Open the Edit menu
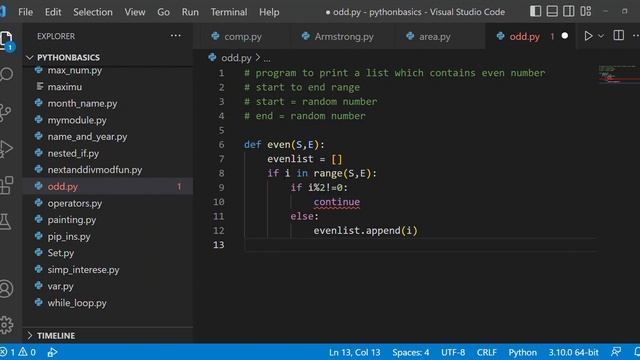Image resolution: width=640 pixels, height=360 pixels. point(53,12)
